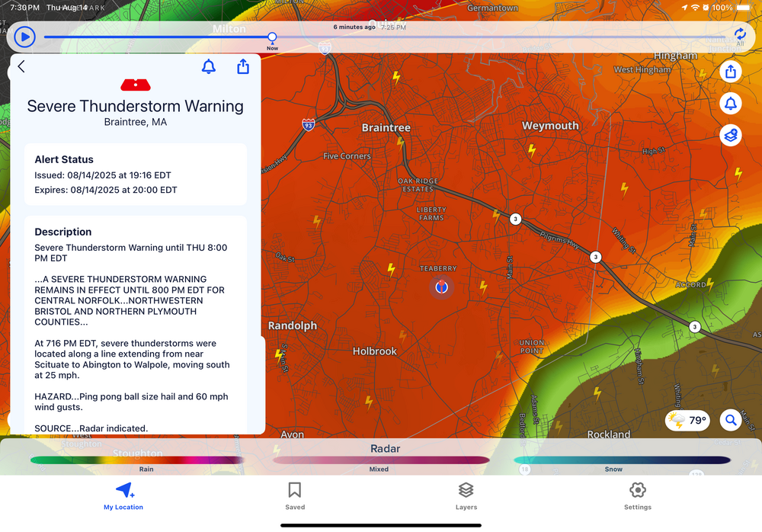Tap the HAZARD ping pong ball hail text
Viewport: 762px width, 532px height.
[131, 402]
